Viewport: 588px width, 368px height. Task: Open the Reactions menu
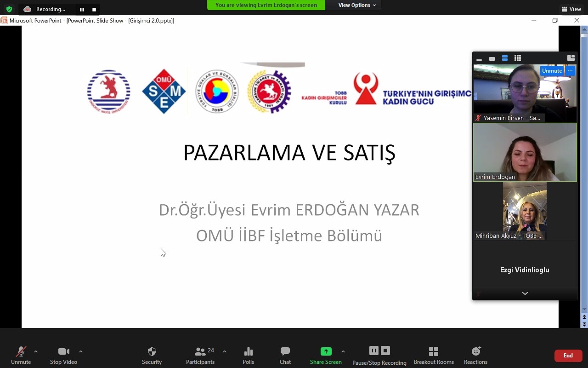pyautogui.click(x=475, y=355)
